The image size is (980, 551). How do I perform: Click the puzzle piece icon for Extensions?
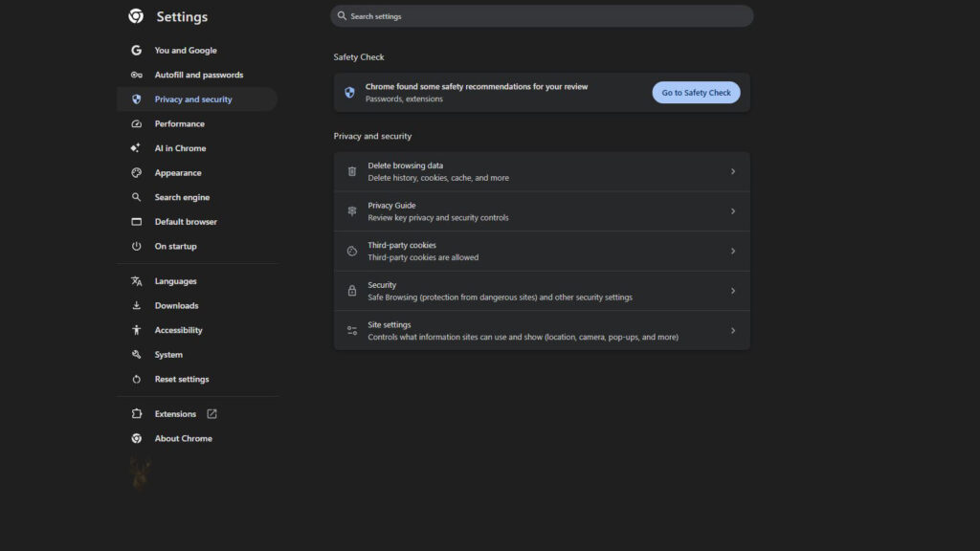point(136,413)
